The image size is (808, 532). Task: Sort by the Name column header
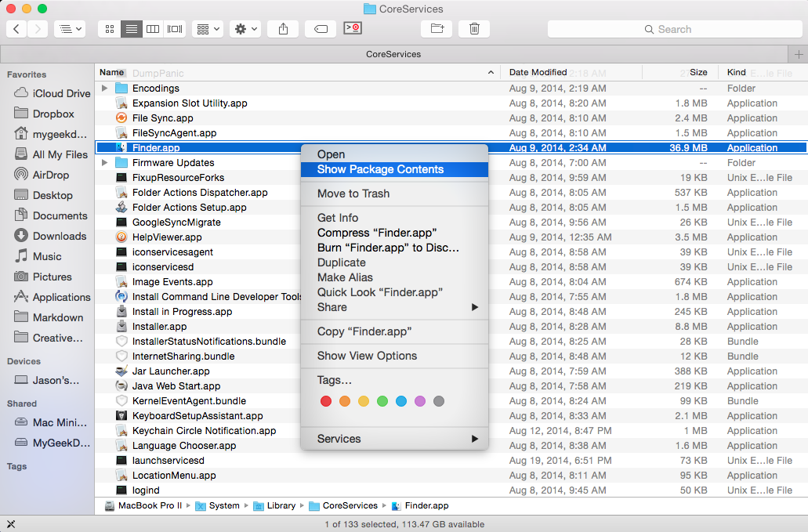click(x=297, y=72)
